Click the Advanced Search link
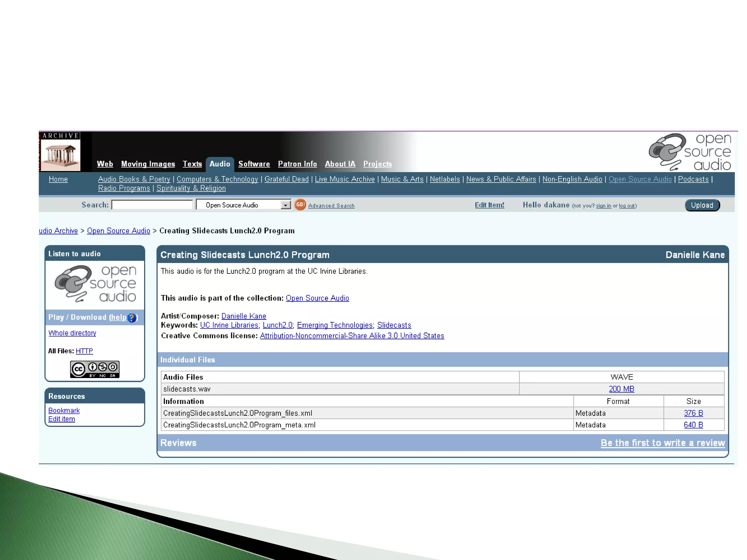 pos(331,206)
